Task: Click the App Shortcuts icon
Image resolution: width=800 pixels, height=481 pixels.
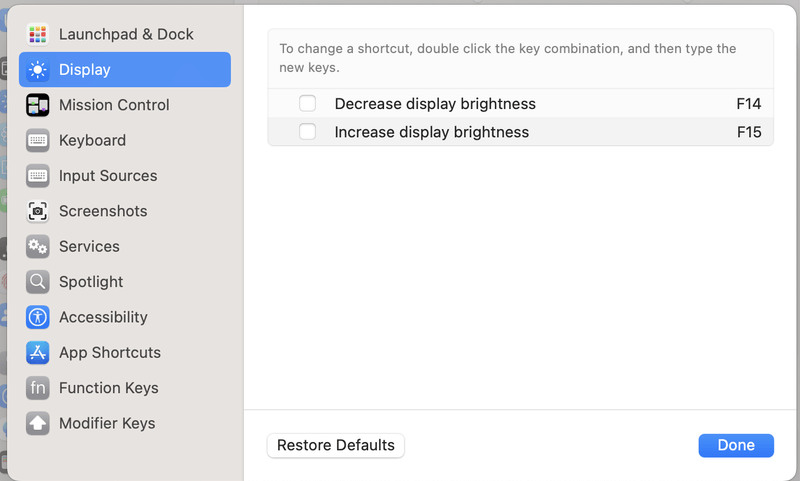Action: (38, 352)
